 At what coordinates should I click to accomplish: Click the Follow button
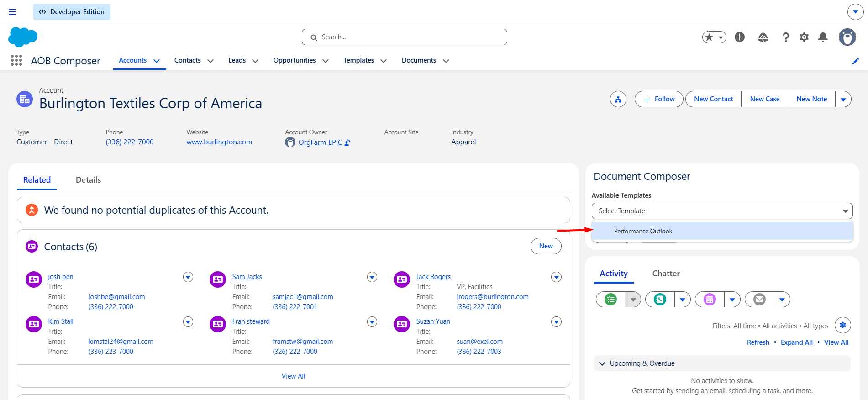[659, 99]
